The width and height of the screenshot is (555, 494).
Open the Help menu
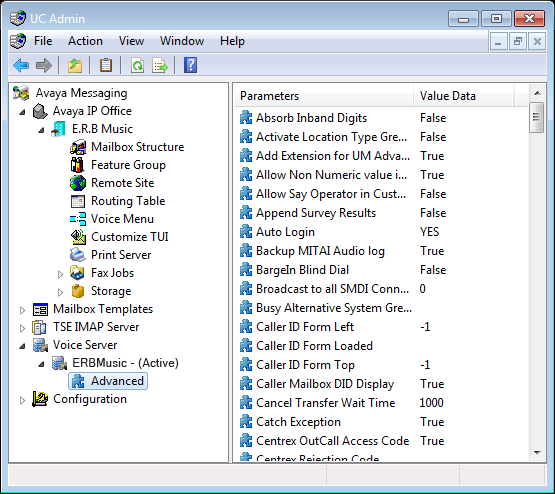[x=232, y=41]
